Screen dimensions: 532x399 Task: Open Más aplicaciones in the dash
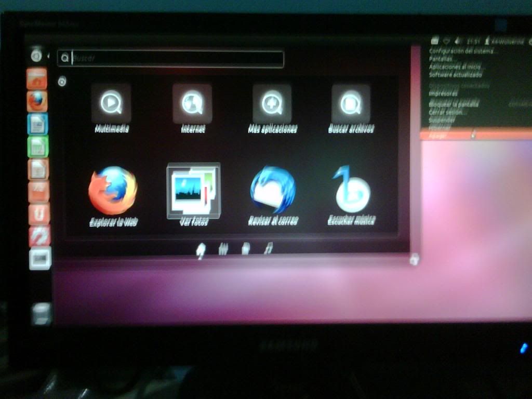272,108
